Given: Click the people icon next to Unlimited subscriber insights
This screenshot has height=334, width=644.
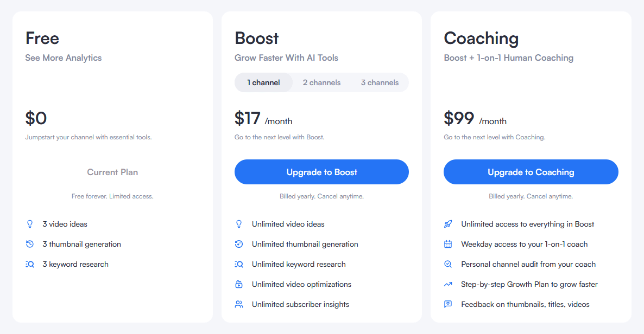Looking at the screenshot, I should pyautogui.click(x=239, y=304).
